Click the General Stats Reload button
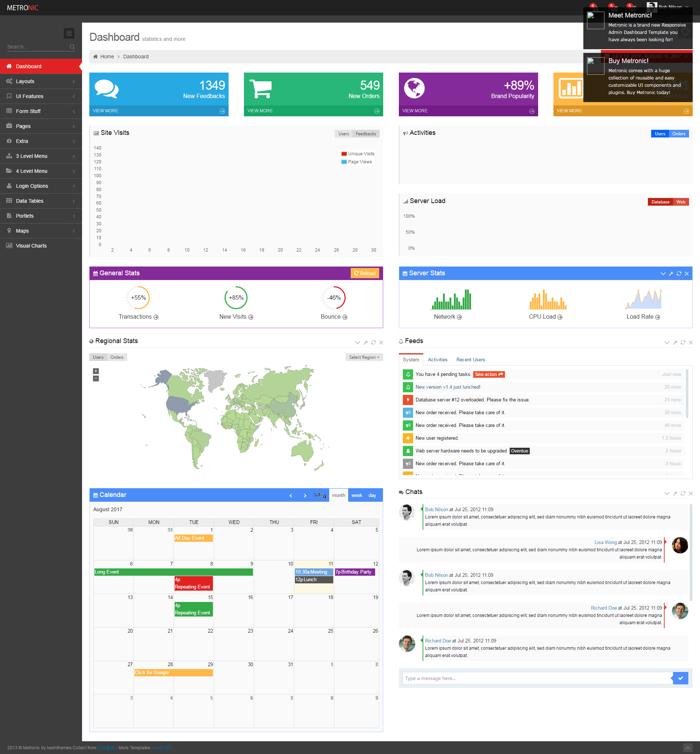Screen dimensions: 700x754 coord(365,273)
